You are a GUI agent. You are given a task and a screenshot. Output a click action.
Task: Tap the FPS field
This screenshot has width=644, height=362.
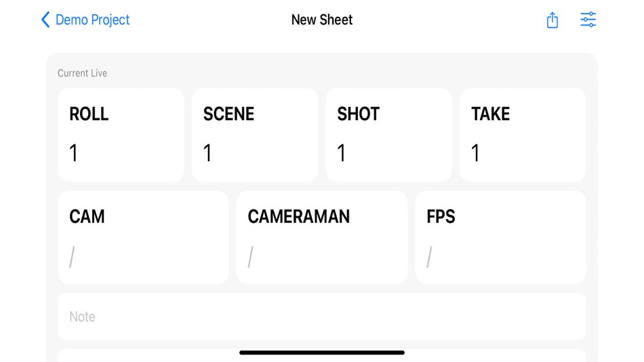pyautogui.click(x=500, y=237)
